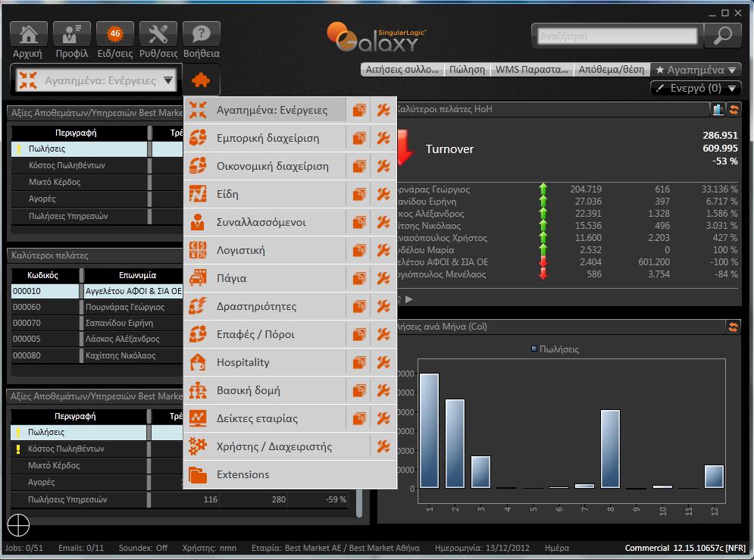Image resolution: width=754 pixels, height=560 pixels.
Task: Click the Αρχική home icon
Action: point(28,35)
